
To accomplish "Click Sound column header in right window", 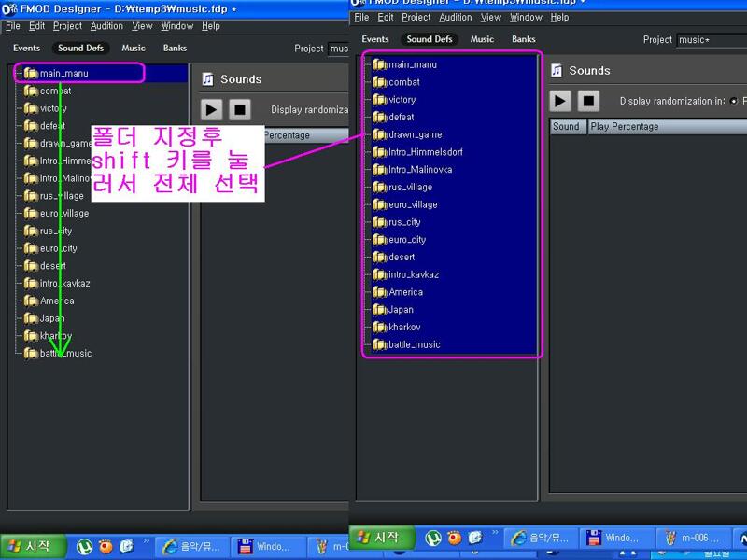I will click(568, 127).
